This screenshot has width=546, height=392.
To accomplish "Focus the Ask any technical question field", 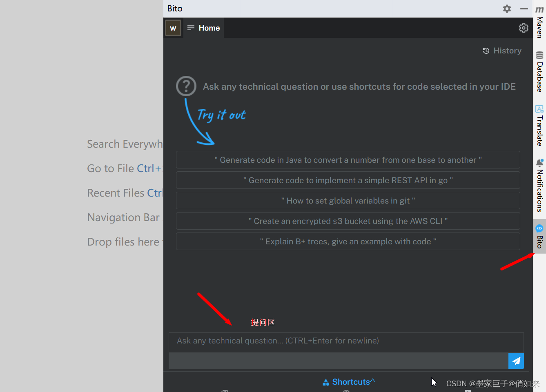I will 346,342.
